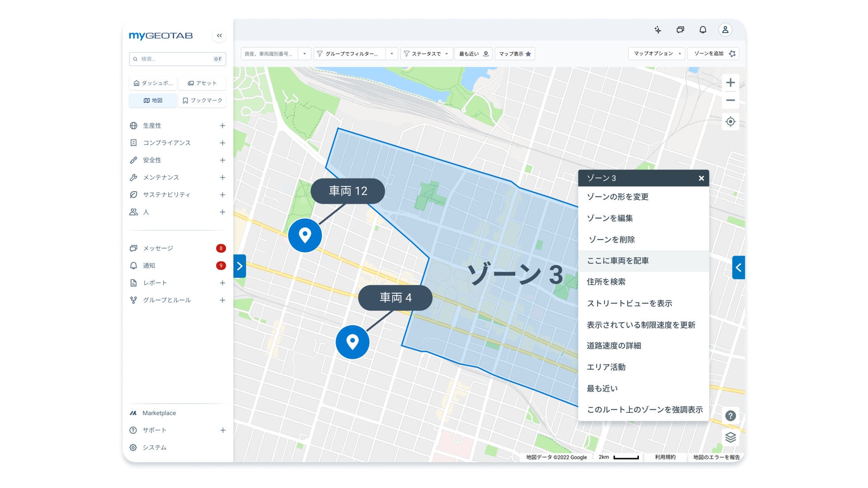Expand the サステナビリティ plus sign

click(222, 195)
